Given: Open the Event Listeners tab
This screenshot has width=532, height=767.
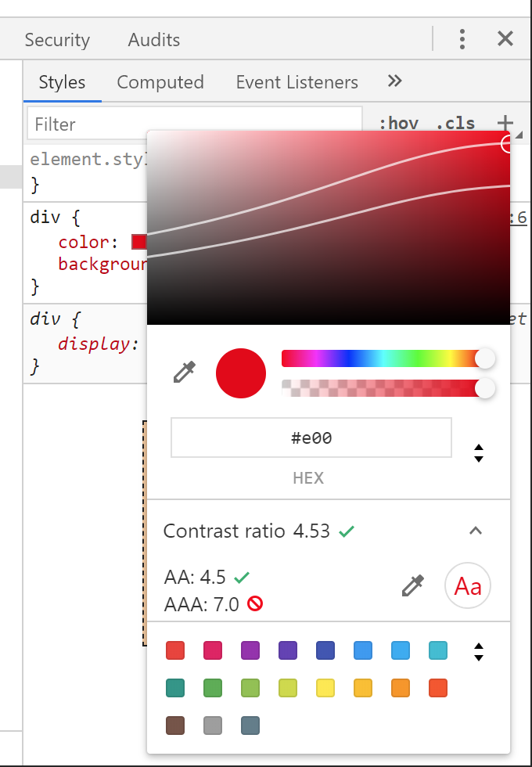Looking at the screenshot, I should click(x=297, y=82).
